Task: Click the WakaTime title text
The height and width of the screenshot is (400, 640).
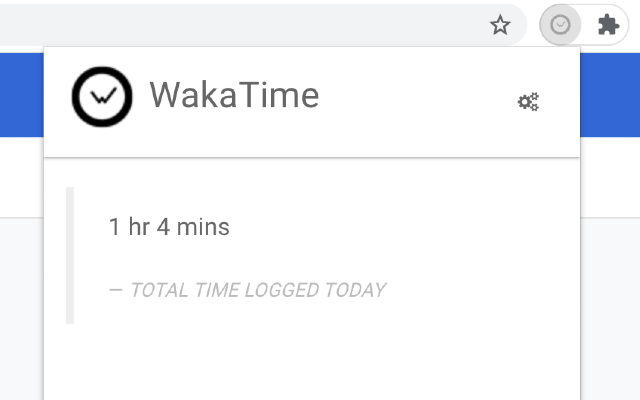Action: (x=234, y=95)
